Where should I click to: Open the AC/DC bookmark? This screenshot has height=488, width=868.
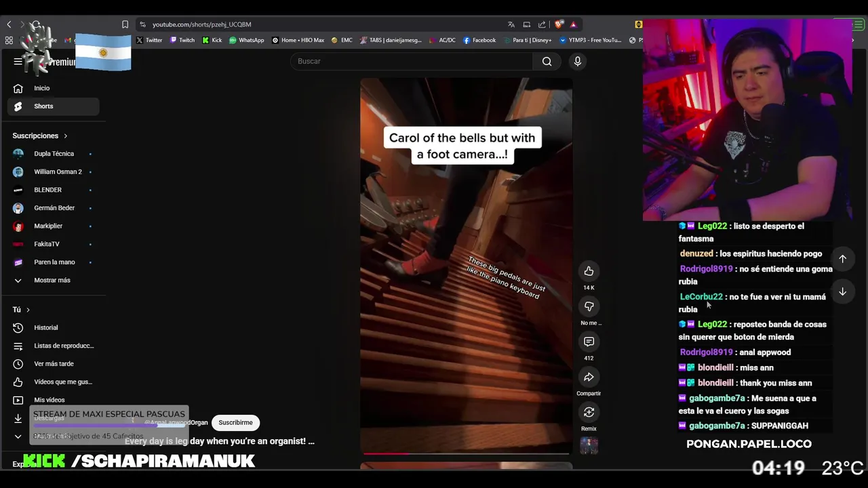(x=442, y=40)
